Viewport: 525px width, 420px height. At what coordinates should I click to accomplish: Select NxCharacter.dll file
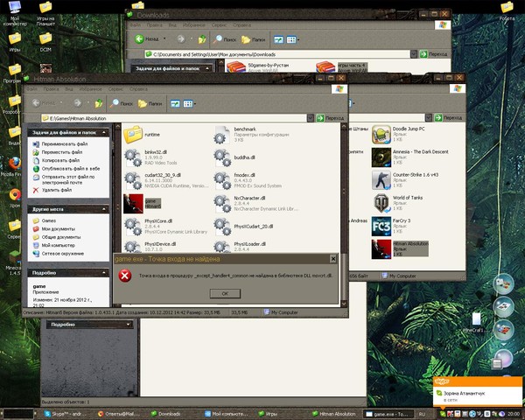point(256,204)
